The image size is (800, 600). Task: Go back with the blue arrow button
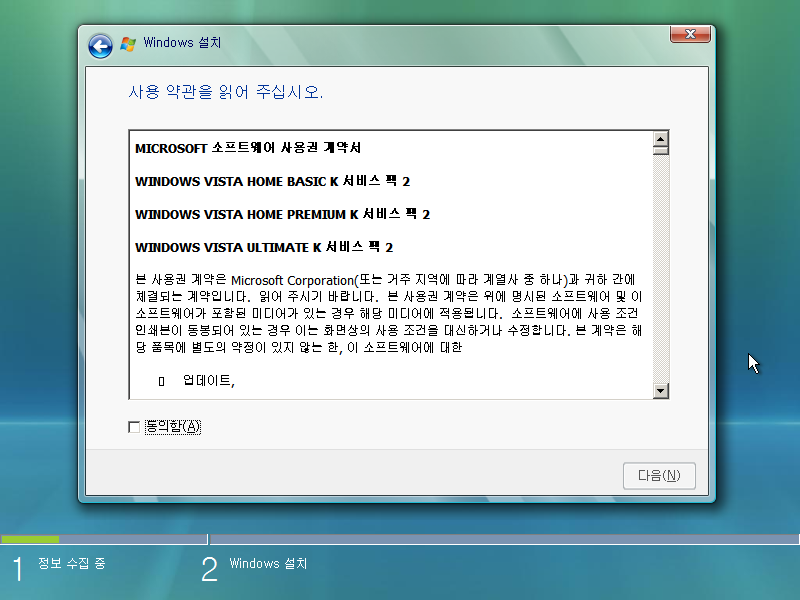(101, 46)
